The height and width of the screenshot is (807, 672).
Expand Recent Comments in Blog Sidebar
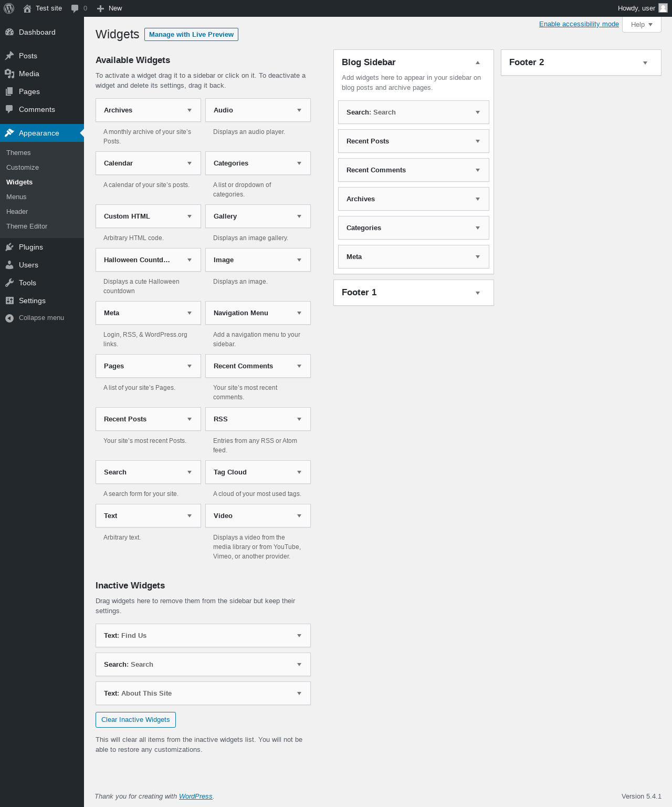coord(478,170)
